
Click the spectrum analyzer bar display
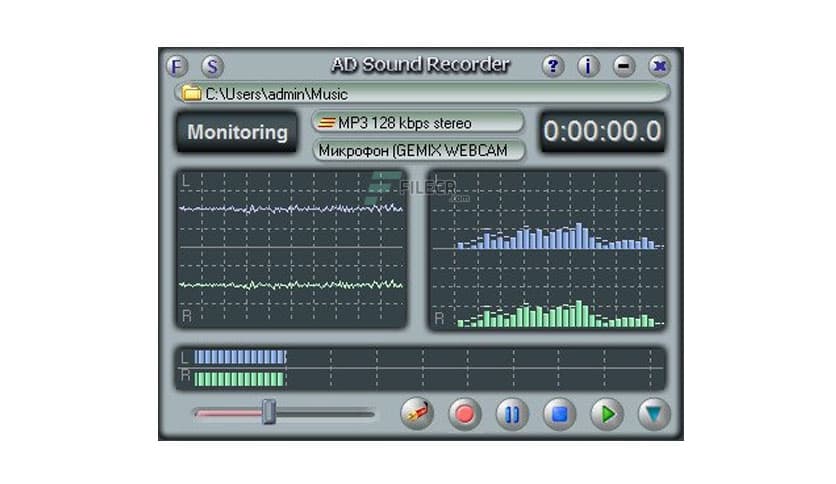click(547, 249)
